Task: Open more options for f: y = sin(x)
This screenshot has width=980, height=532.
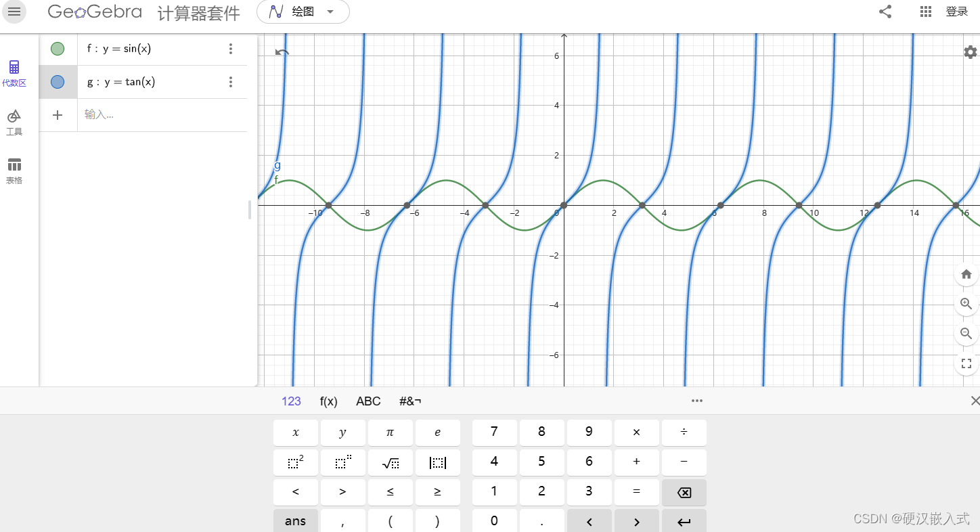Action: click(231, 49)
